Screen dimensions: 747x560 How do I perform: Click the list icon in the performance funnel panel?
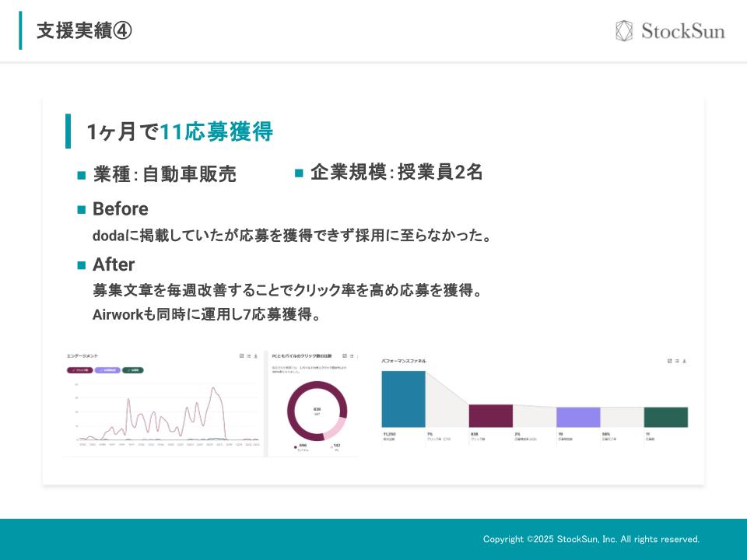pyautogui.click(x=677, y=361)
